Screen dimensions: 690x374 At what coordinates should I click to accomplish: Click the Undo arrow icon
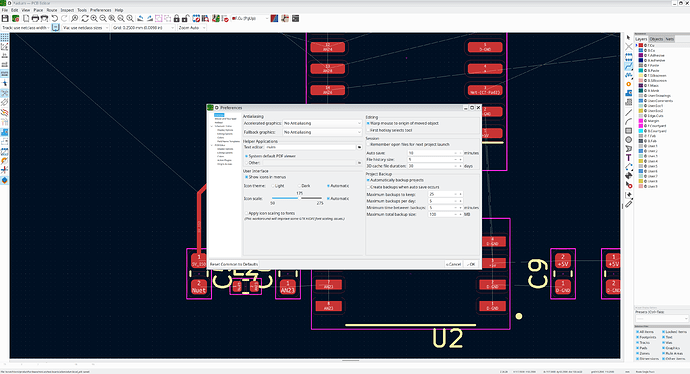(x=55, y=18)
